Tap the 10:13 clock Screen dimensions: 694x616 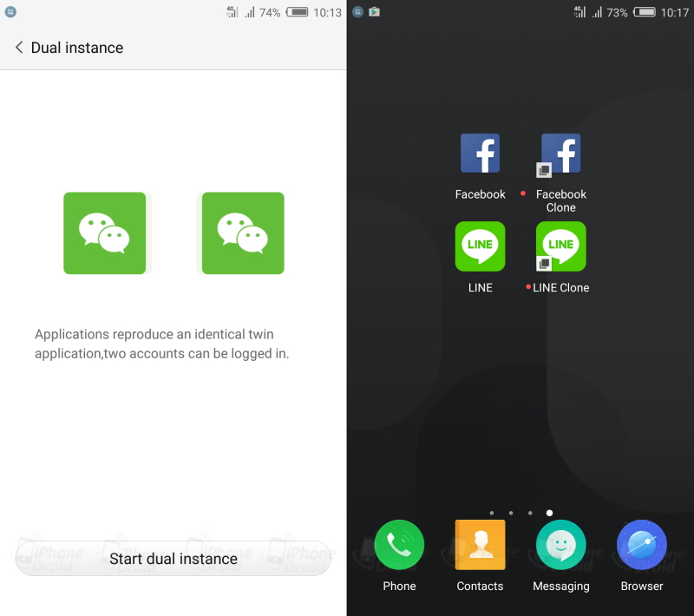coord(328,12)
